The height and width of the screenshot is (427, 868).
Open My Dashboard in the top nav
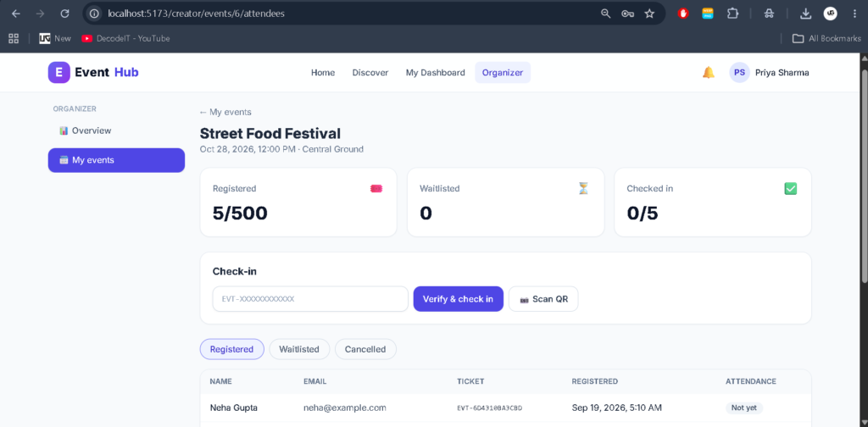[435, 73]
